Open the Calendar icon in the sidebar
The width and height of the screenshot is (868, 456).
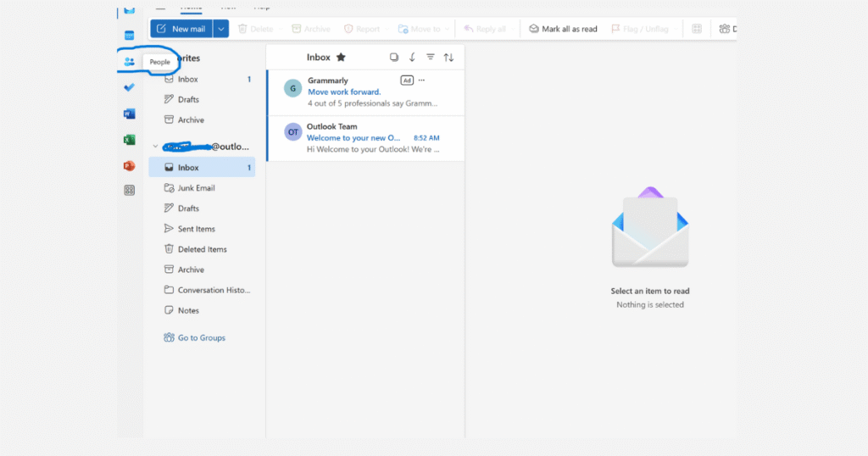(129, 36)
